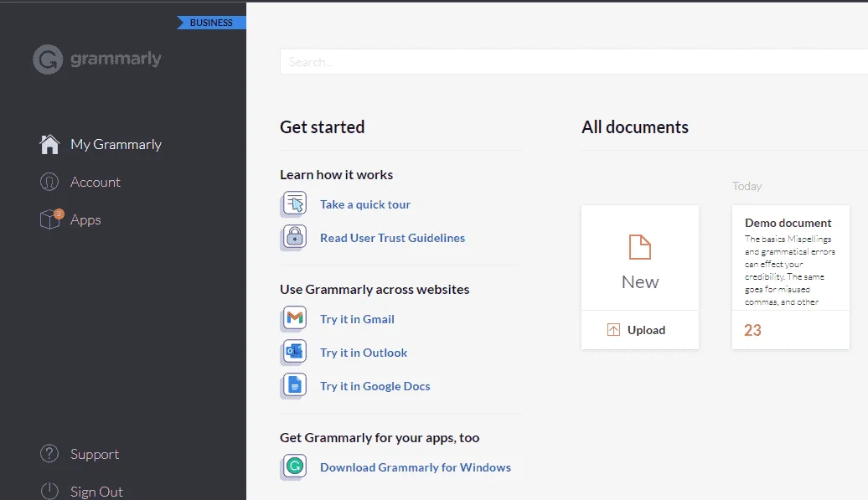Open My Grammarly home icon
Screen dimensions: 868x500
tap(49, 144)
